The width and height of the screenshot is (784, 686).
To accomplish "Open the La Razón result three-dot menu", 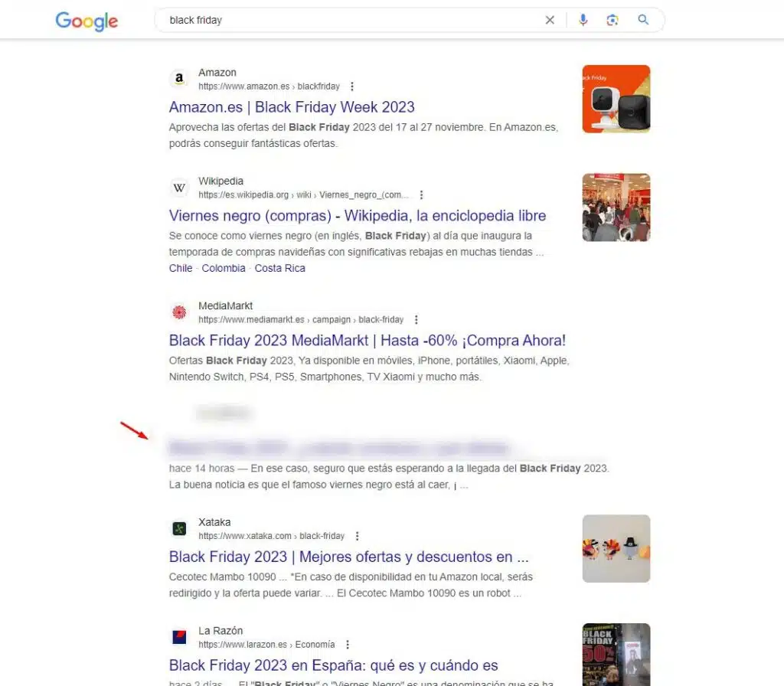I will coord(348,645).
